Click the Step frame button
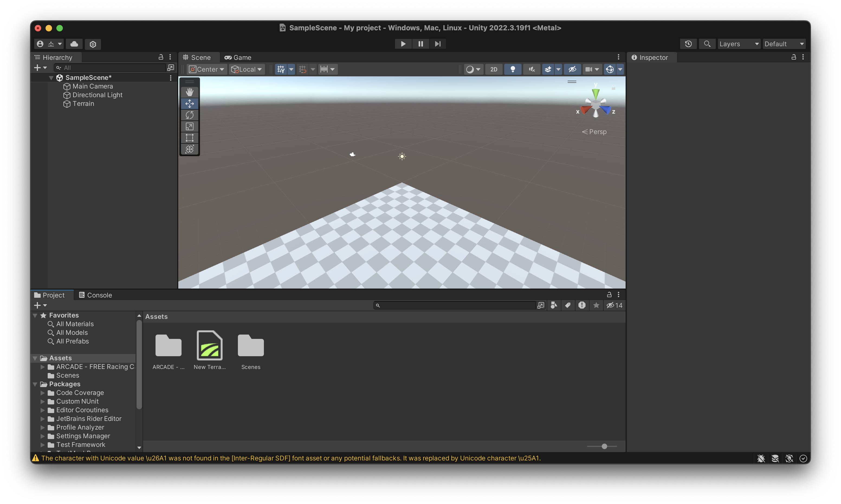This screenshot has width=841, height=504. coord(438,44)
